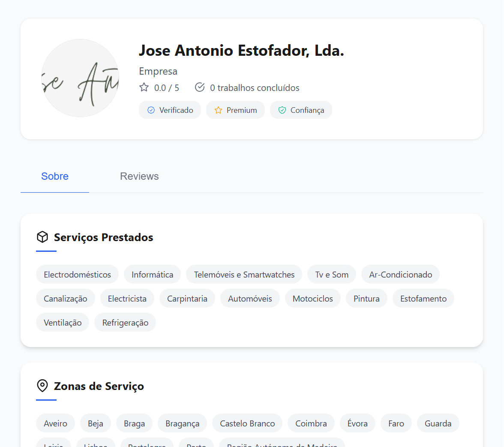504x447 pixels.
Task: Click the location pin icon beside Zonas de Serviço
Action: pyautogui.click(x=42, y=386)
